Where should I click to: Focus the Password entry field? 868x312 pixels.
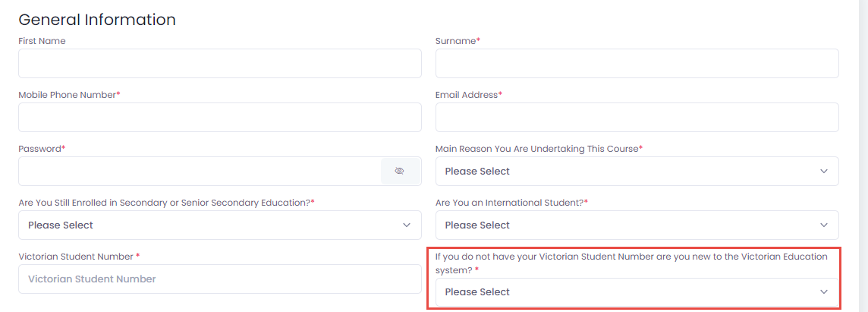coord(200,172)
